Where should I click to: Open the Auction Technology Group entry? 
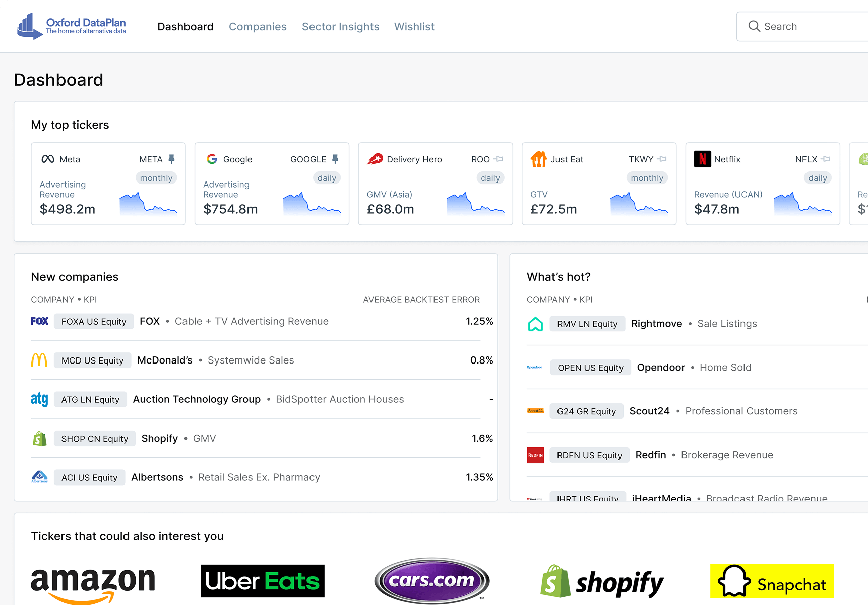click(x=197, y=399)
